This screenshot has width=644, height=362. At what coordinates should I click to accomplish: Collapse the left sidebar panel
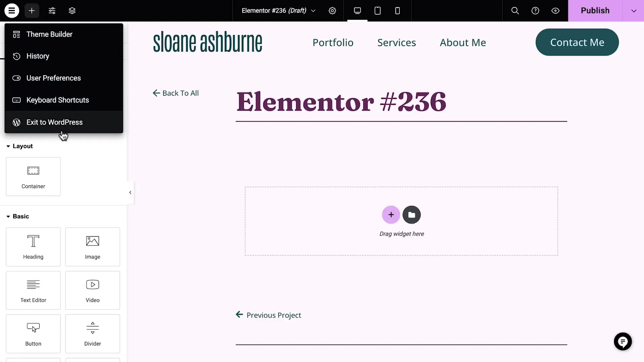(x=130, y=192)
